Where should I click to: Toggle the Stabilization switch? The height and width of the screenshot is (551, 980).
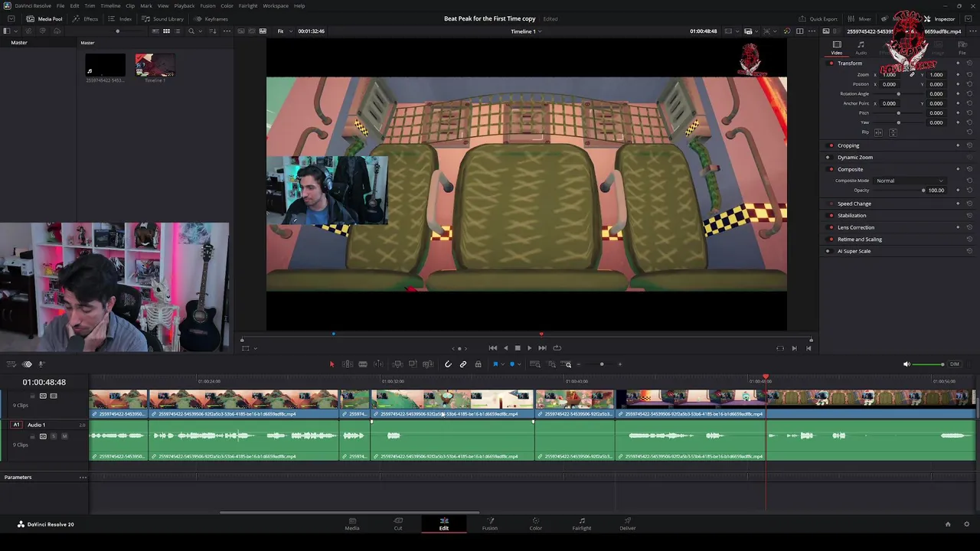(x=831, y=216)
